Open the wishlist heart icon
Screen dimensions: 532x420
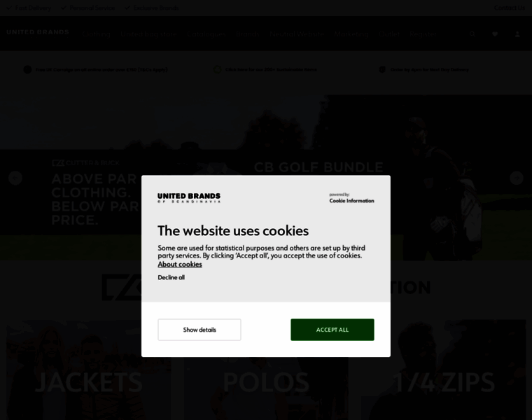[x=495, y=34]
